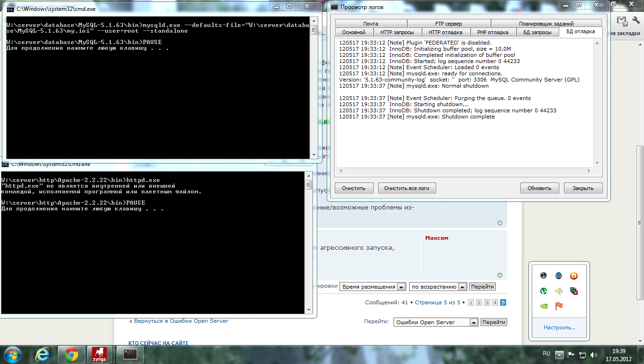Viewport: 644px width, 364px height.
Task: Open the "Время размещения" sort dropdown
Action: [374, 287]
